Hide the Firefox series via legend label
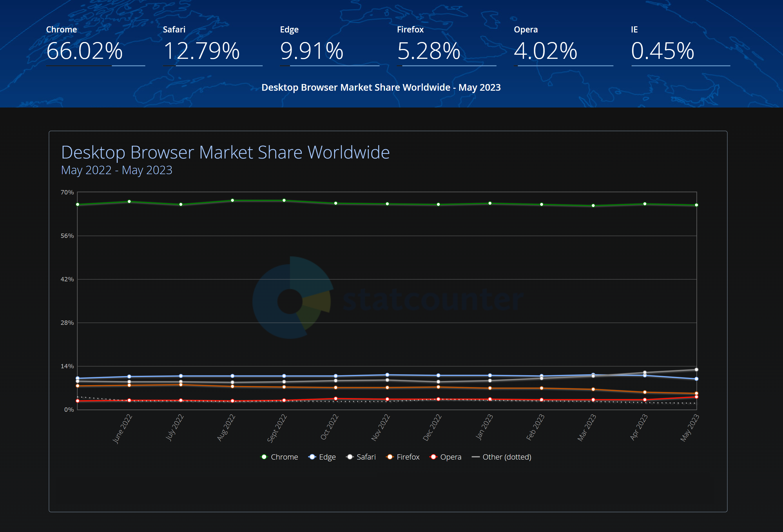 (408, 457)
